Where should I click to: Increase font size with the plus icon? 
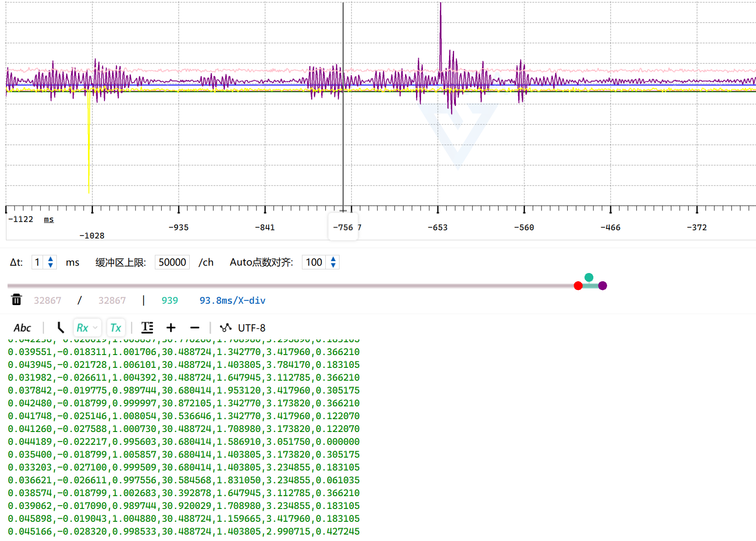tap(171, 328)
